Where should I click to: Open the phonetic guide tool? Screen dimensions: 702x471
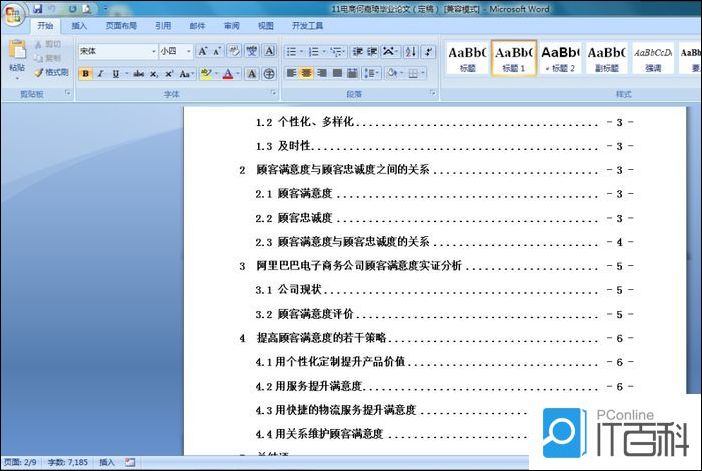coord(252,51)
